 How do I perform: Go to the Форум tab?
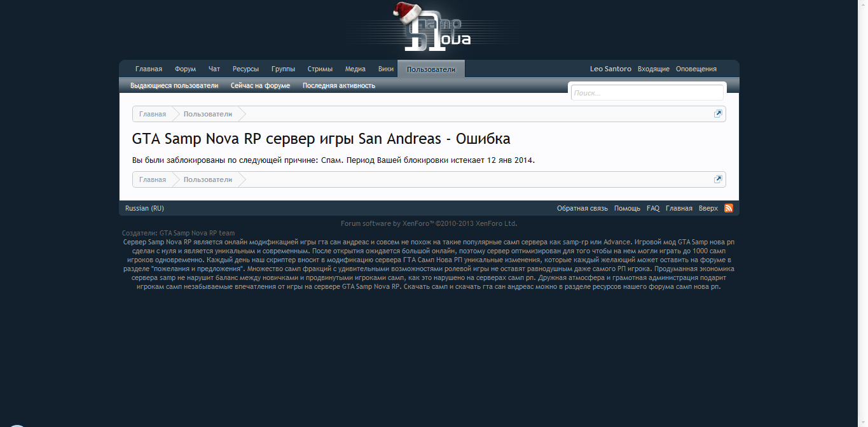[x=185, y=69]
